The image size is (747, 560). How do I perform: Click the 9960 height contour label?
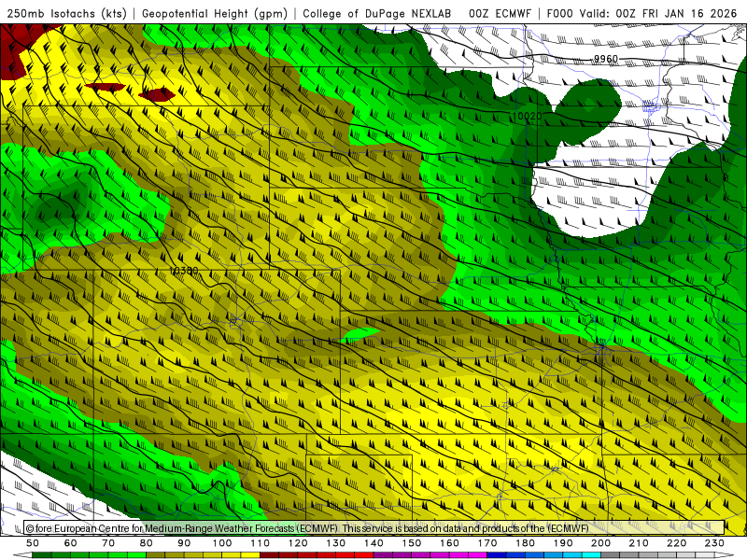(x=605, y=59)
